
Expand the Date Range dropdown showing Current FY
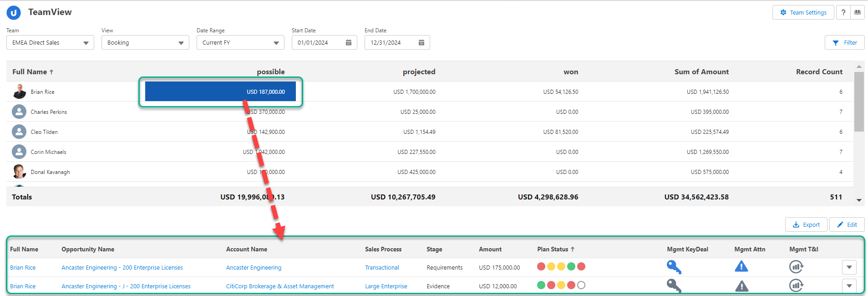[240, 43]
